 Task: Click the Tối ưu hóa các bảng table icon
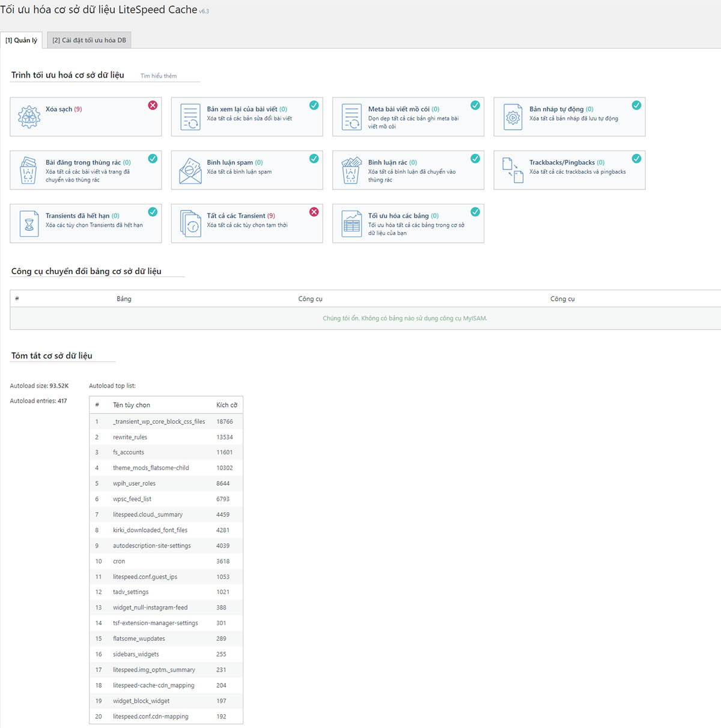pos(351,224)
